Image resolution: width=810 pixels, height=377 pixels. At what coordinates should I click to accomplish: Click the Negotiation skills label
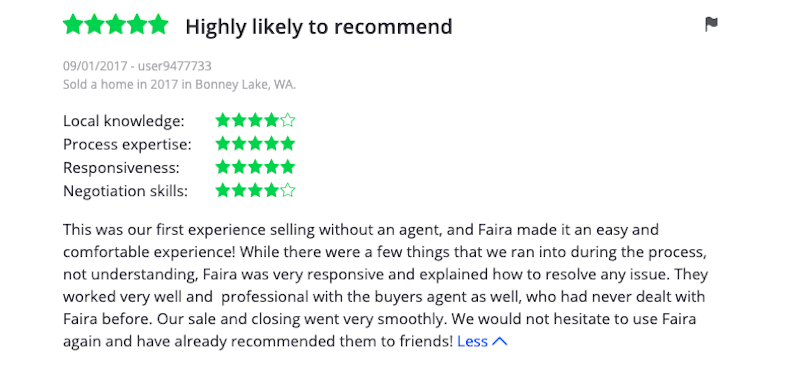(x=126, y=191)
